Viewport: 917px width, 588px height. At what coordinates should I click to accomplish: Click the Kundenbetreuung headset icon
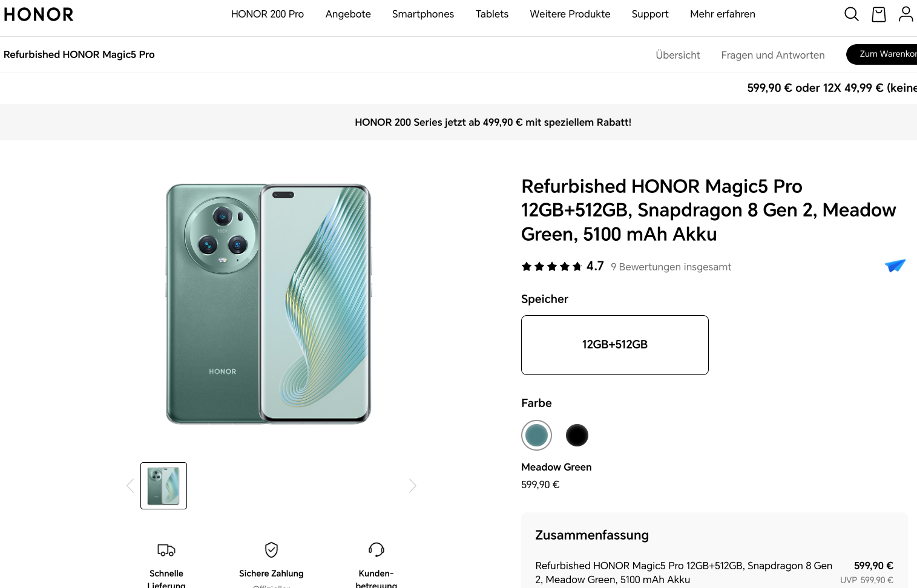point(376,549)
